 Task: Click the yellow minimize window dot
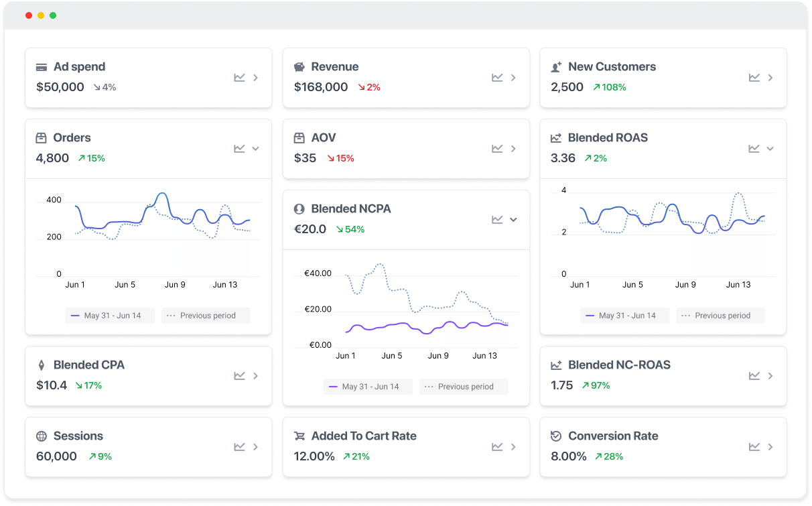[x=41, y=15]
